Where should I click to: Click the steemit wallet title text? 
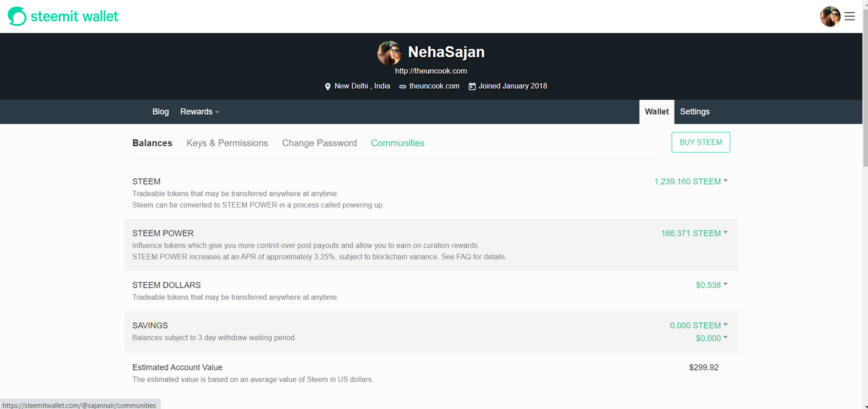point(75,16)
